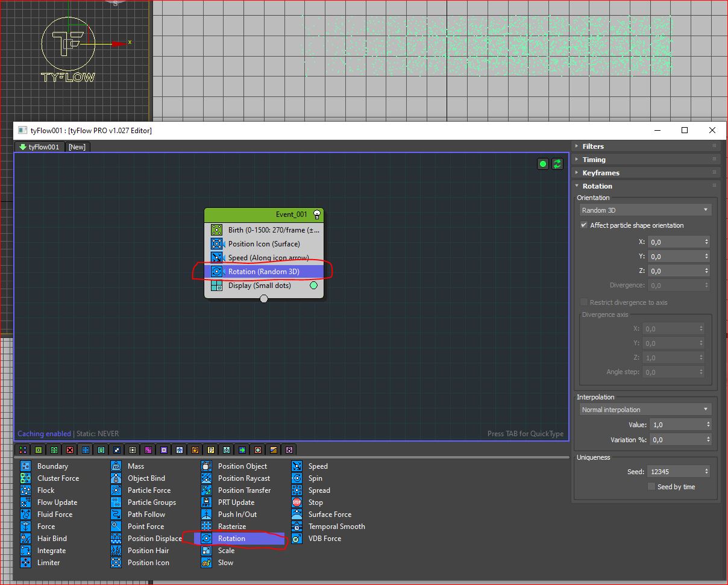
Task: Click the Spread operator icon
Action: pyautogui.click(x=297, y=490)
